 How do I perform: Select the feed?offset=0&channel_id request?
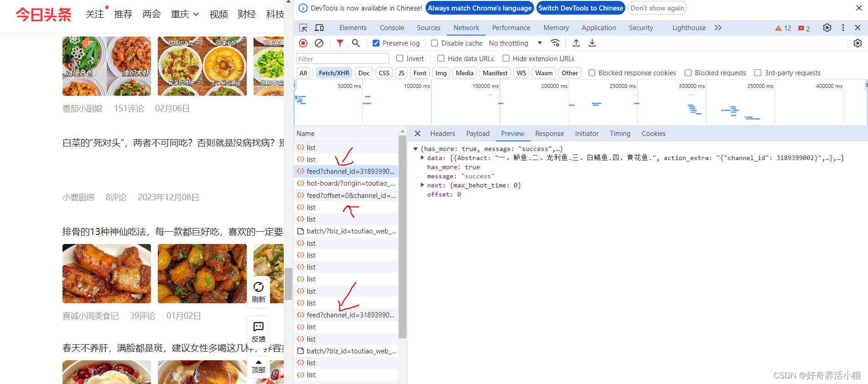pyautogui.click(x=346, y=195)
